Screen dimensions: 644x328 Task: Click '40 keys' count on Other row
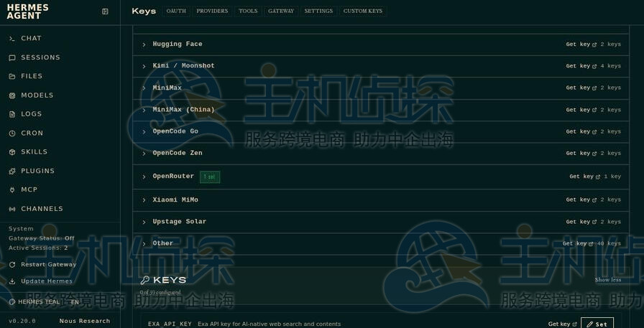pos(609,243)
